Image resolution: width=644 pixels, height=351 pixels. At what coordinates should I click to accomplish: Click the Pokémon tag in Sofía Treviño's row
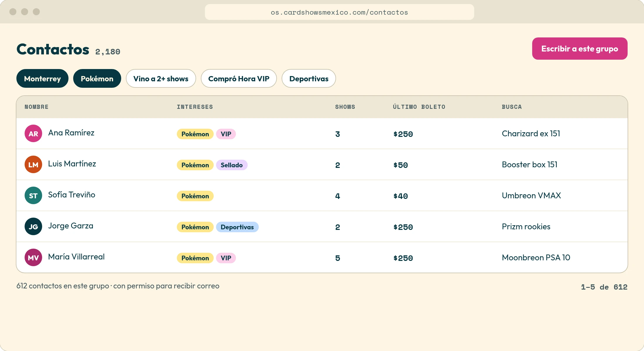coord(195,196)
